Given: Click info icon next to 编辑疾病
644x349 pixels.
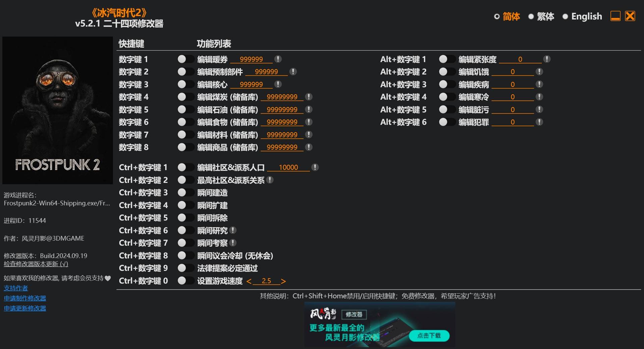Looking at the screenshot, I should click(x=539, y=84).
